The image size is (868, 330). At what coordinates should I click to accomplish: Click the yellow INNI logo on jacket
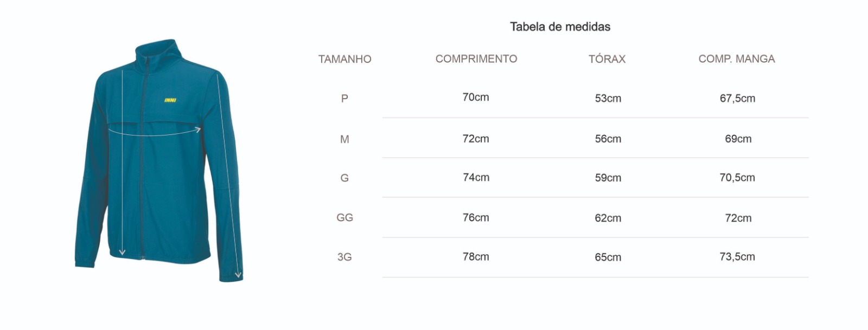click(x=170, y=100)
